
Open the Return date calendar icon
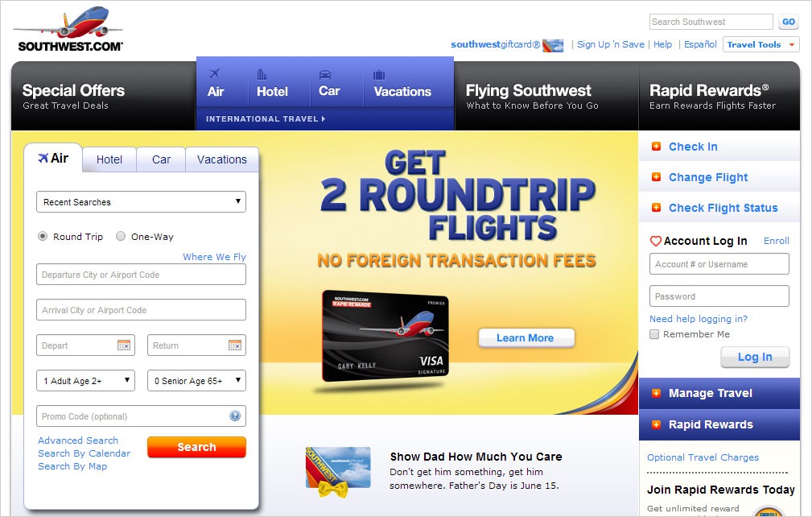point(235,345)
